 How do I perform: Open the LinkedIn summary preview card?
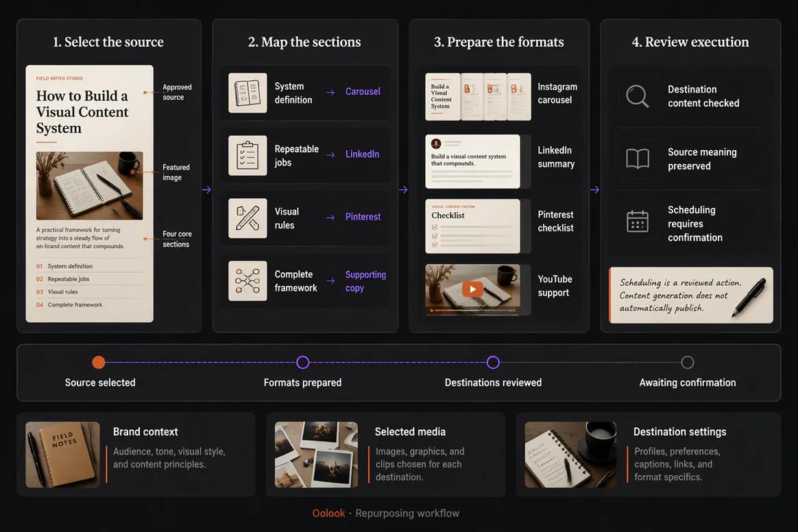coord(472,161)
